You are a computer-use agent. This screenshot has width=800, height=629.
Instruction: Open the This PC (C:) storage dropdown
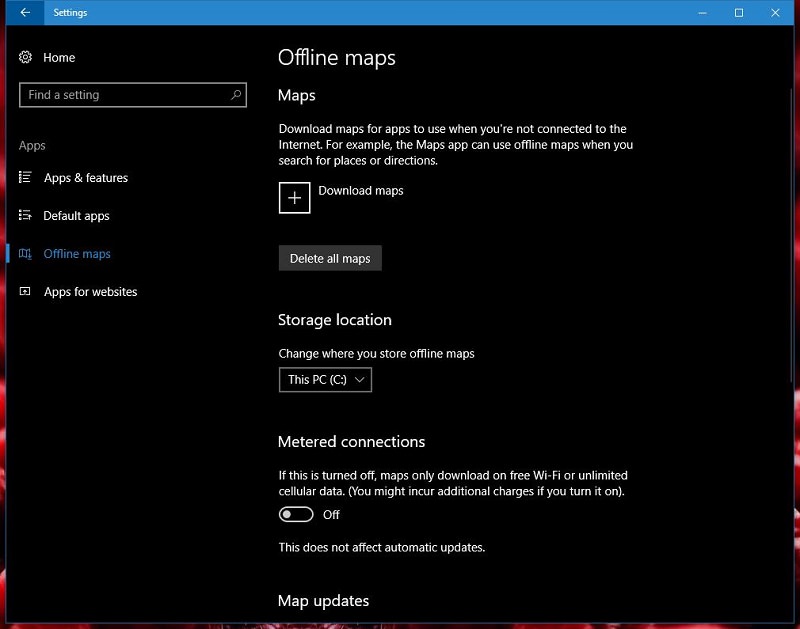click(325, 380)
